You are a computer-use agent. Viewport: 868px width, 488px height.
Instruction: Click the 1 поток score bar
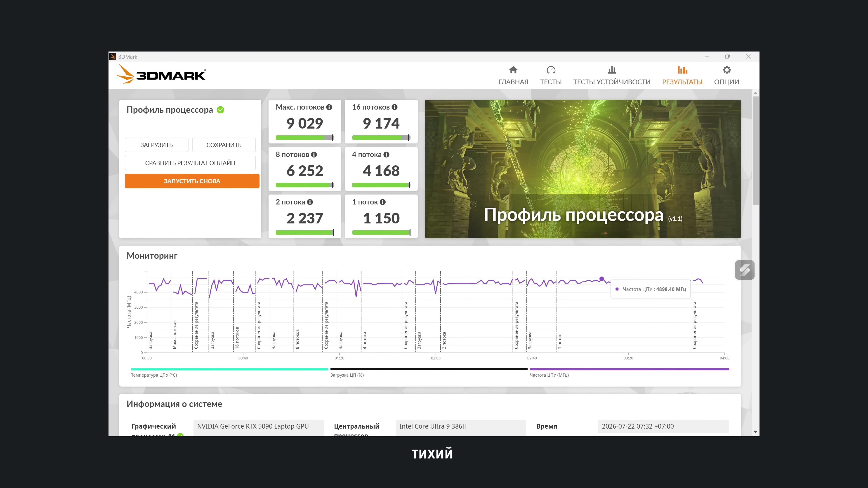coord(381,232)
